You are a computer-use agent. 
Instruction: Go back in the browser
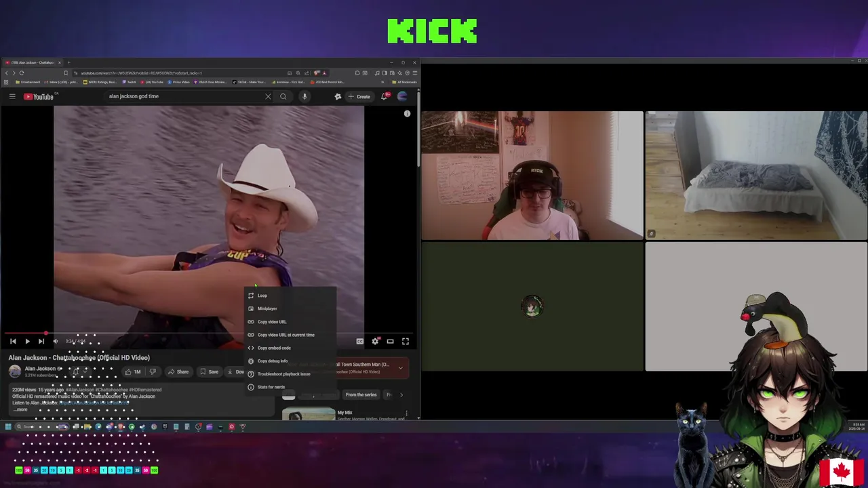coord(7,73)
